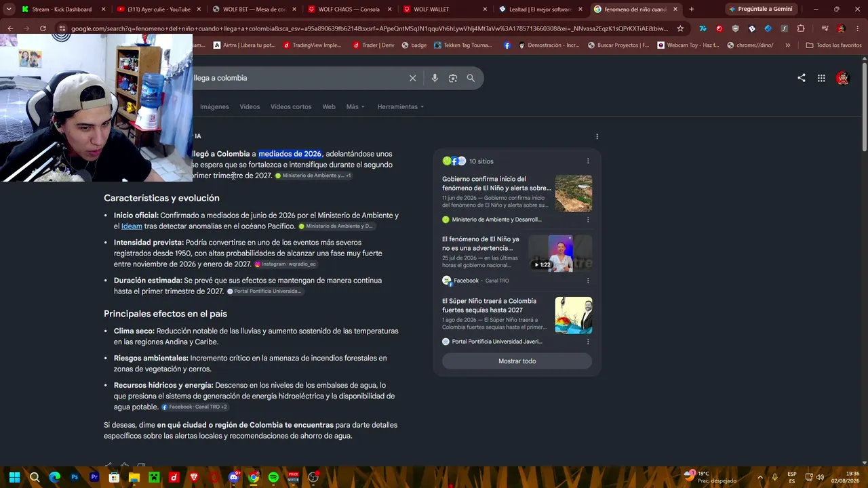Open options for Ministerio de Ambiente source
The image size is (868, 488).
coord(588,220)
